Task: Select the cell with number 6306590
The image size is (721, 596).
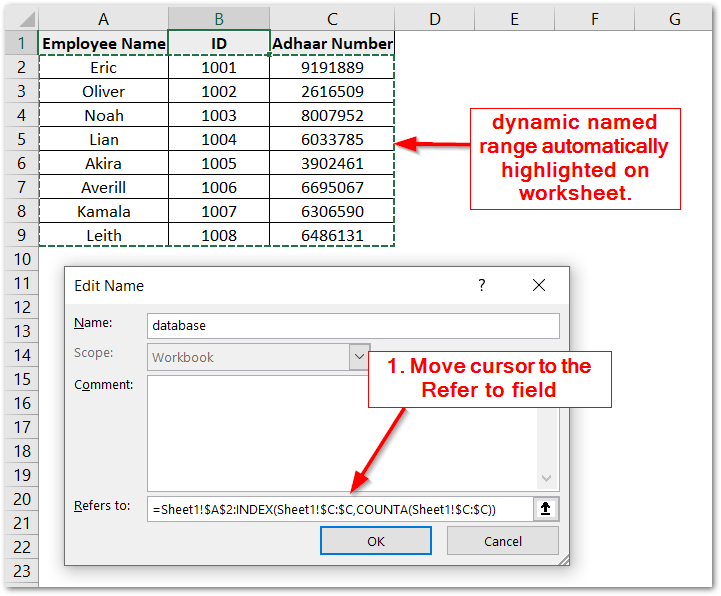Action: [332, 211]
